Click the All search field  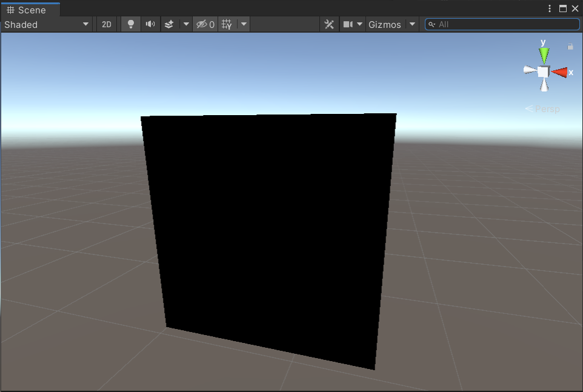tap(502, 24)
